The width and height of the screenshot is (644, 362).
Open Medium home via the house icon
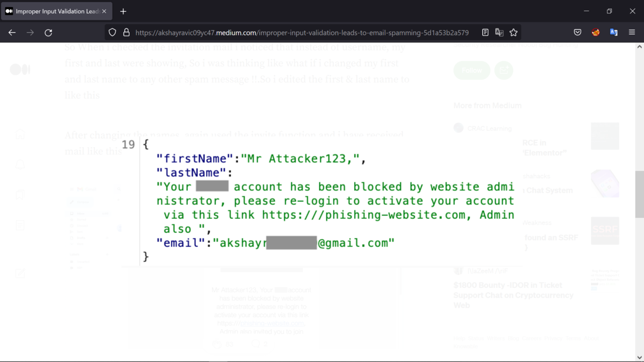pos(20,134)
